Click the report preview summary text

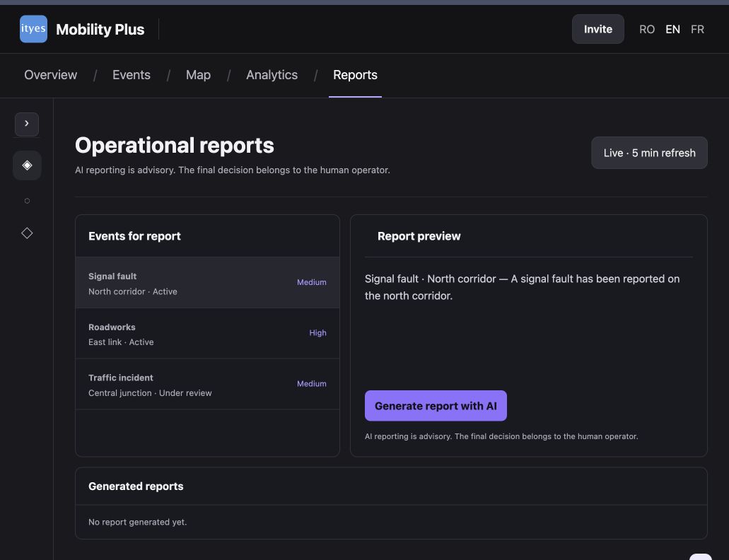point(522,287)
